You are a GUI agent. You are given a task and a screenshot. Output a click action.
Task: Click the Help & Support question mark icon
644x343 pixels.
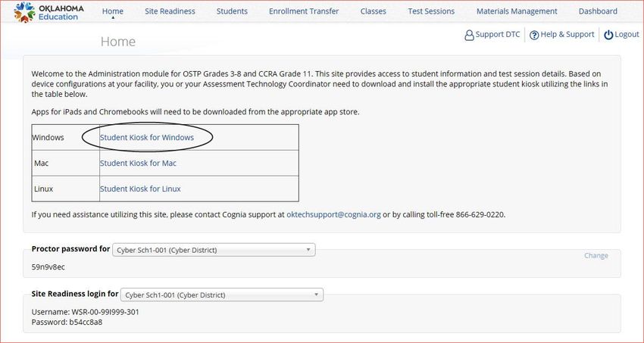[x=534, y=36]
